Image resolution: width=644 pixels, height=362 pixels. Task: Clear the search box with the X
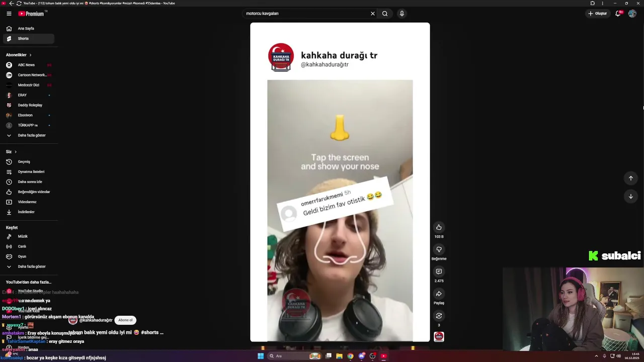click(373, 14)
